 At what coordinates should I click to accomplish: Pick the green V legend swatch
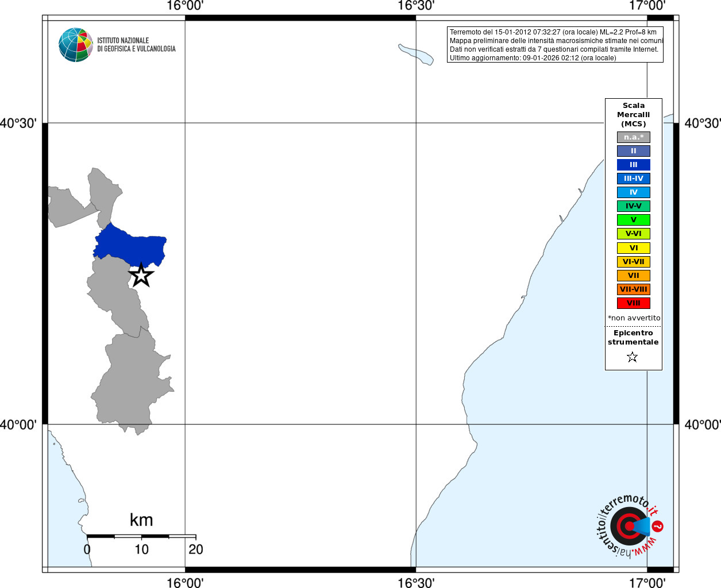[634, 220]
